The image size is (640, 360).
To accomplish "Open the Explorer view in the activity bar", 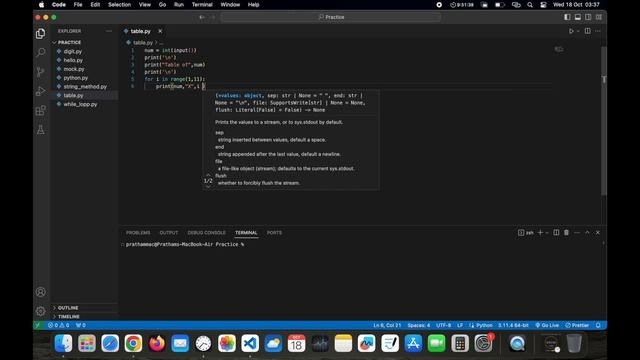I will 40,33.
